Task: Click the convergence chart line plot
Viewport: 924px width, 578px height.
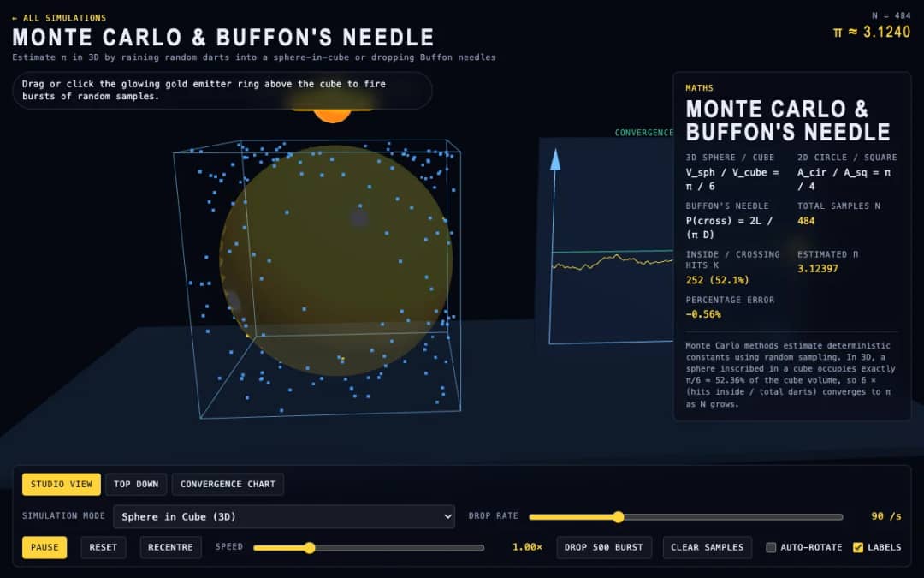Action: (x=613, y=262)
